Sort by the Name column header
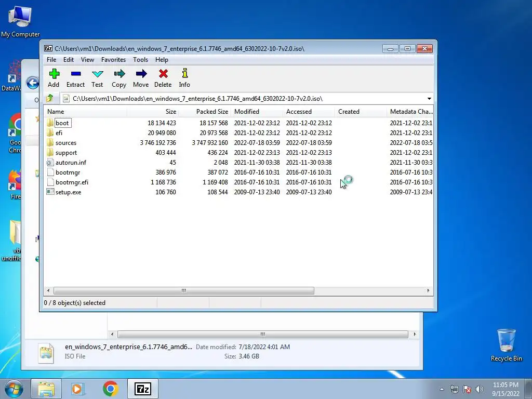The image size is (532, 399). pos(86,112)
